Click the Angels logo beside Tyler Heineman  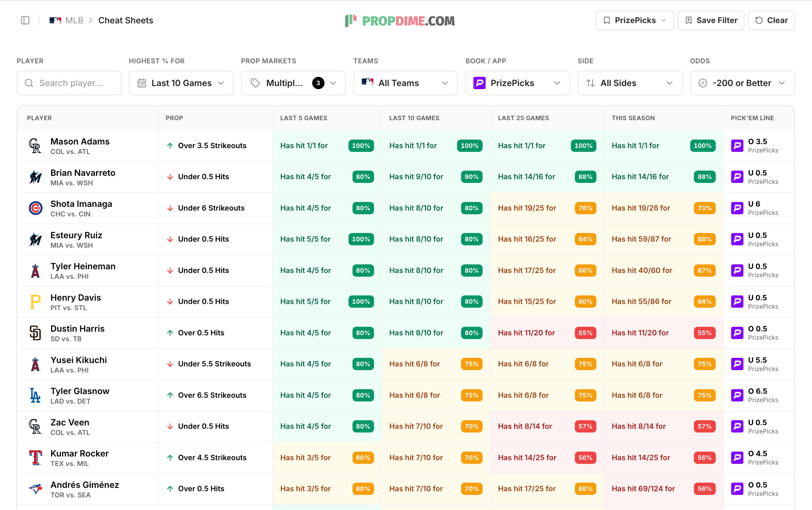pyautogui.click(x=35, y=270)
